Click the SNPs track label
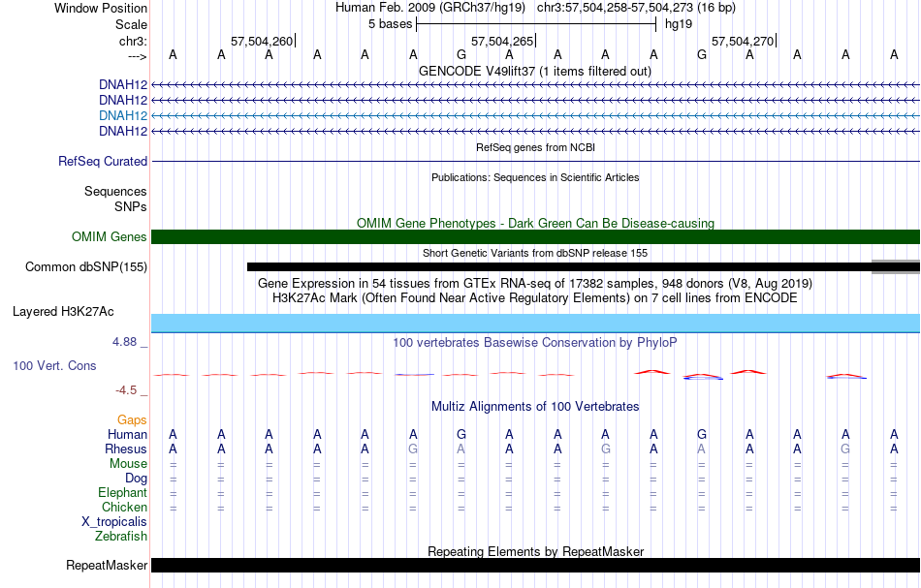Image resolution: width=921 pixels, height=588 pixels. [x=131, y=206]
